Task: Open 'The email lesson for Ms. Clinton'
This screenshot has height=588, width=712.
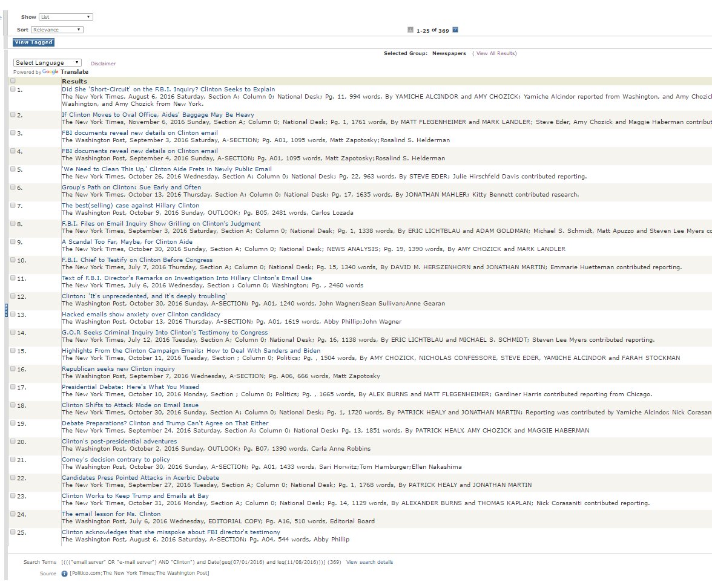Action: [111, 514]
